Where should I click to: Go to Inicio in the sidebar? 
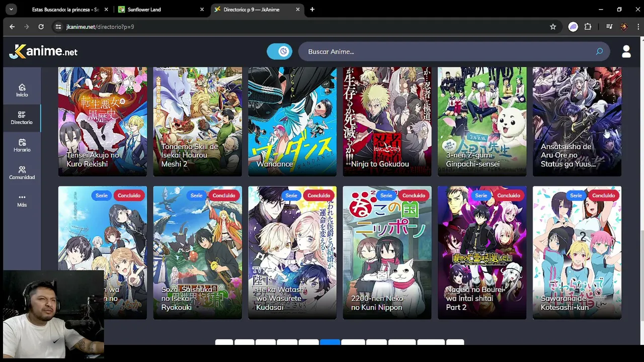pos(22,90)
